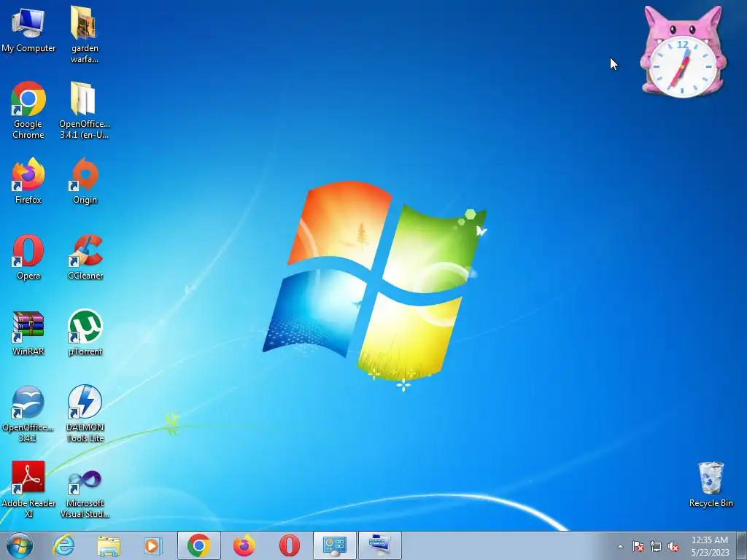Open Opera from the taskbar
Image resolution: width=747 pixels, height=560 pixels.
pyautogui.click(x=289, y=545)
